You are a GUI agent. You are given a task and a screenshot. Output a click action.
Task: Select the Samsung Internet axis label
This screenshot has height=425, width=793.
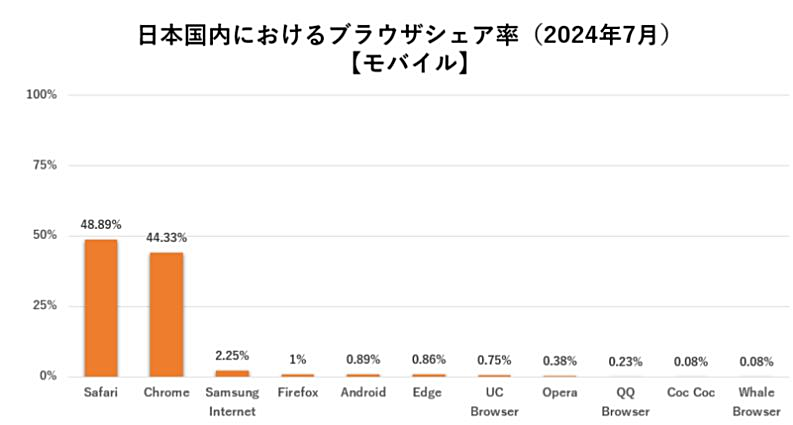pyautogui.click(x=232, y=401)
